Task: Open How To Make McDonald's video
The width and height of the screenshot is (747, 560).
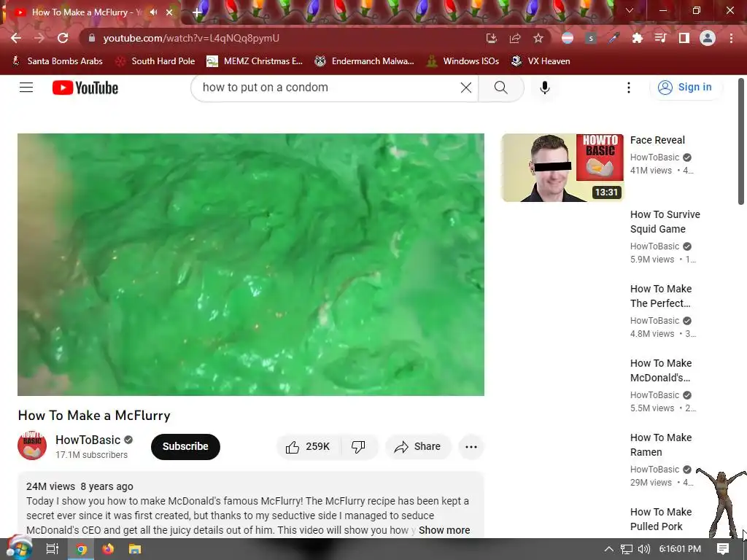Action: pos(661,370)
